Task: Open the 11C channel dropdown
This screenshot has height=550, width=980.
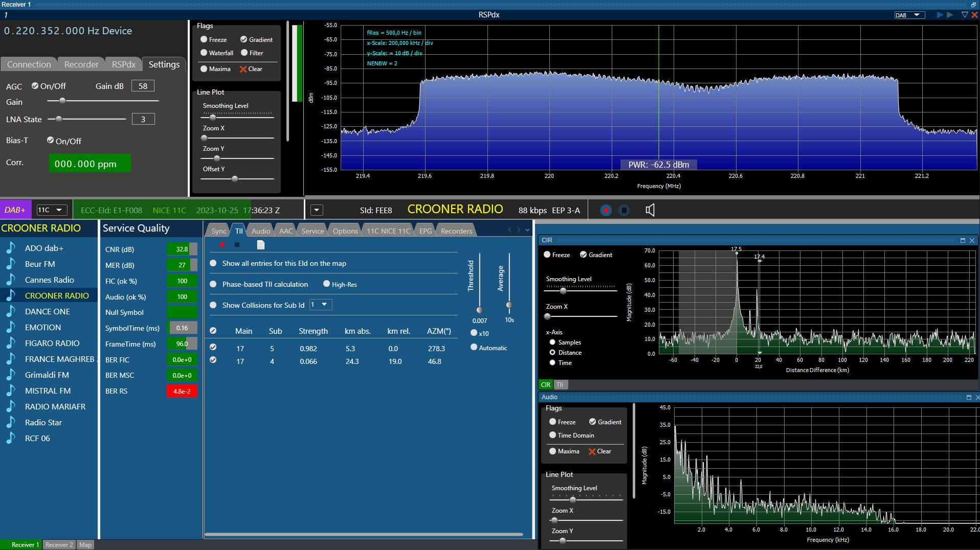Action: click(52, 210)
